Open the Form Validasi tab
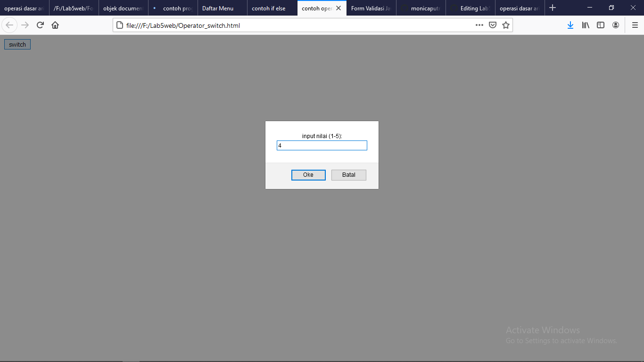The width and height of the screenshot is (644, 362). click(x=371, y=8)
